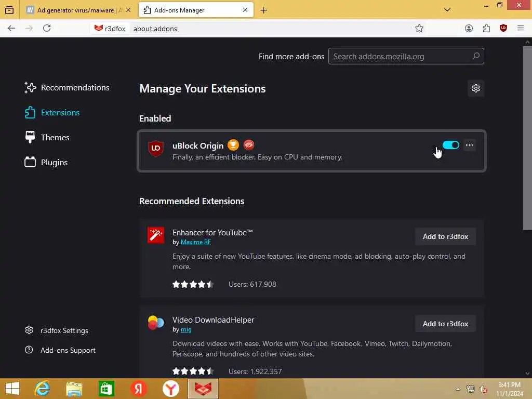Viewport: 532px width, 399px height.
Task: Click 'Users: 1,922,357' text
Action: [255, 371]
